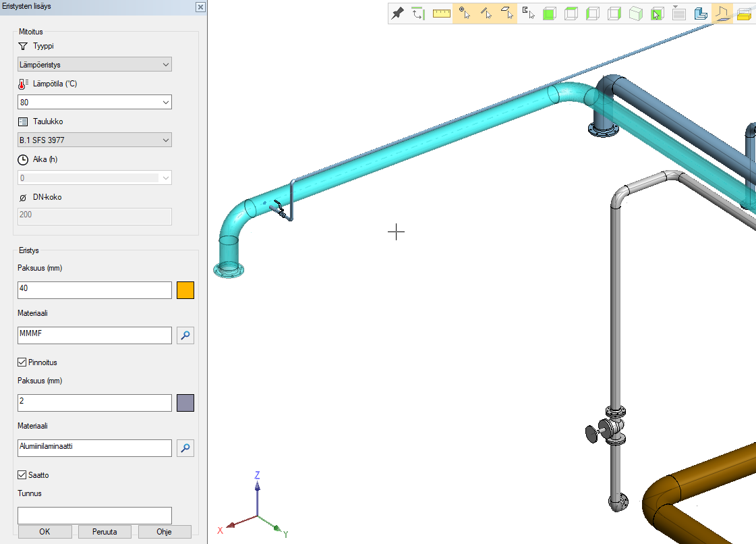Browse coating material Alumiinilaminaatti
The width and height of the screenshot is (756, 544).
click(185, 448)
